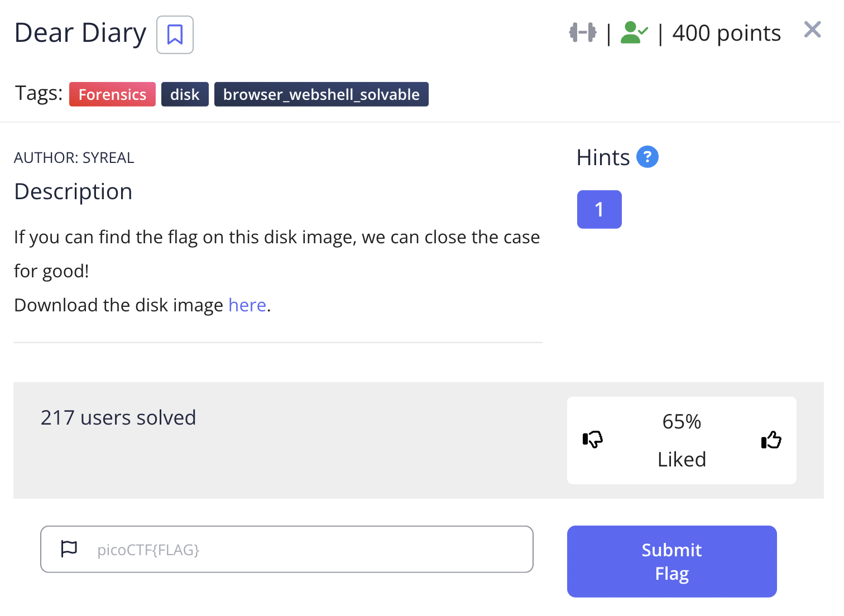Click the flag icon in the input box

69,549
